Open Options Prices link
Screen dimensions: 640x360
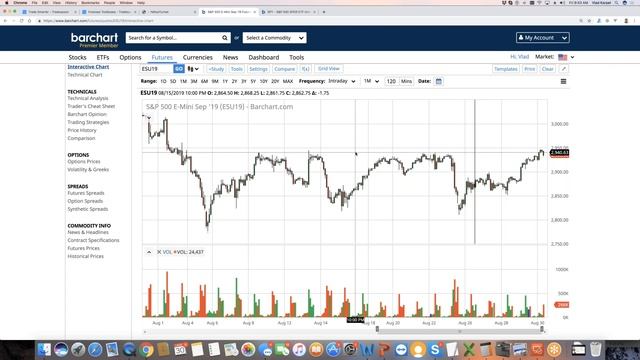coord(84,162)
